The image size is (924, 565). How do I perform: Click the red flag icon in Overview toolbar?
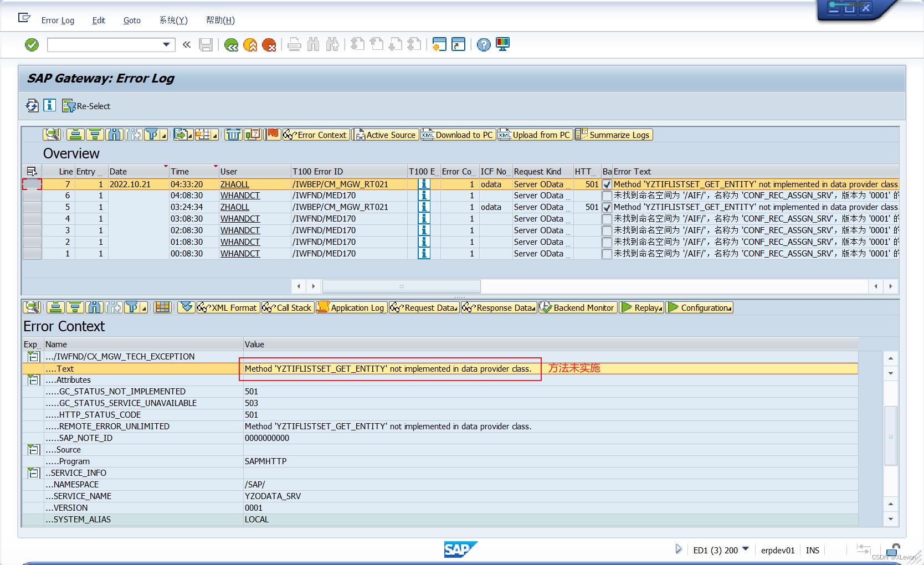point(273,135)
